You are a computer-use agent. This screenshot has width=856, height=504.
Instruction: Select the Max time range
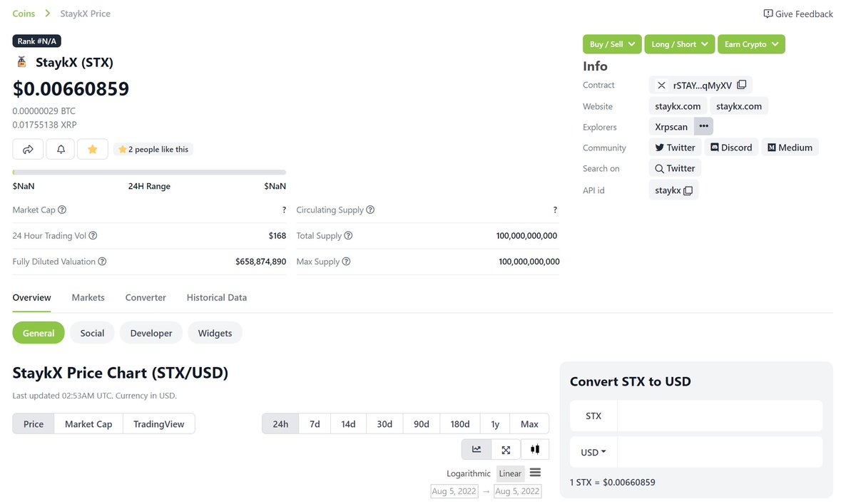[x=529, y=423]
